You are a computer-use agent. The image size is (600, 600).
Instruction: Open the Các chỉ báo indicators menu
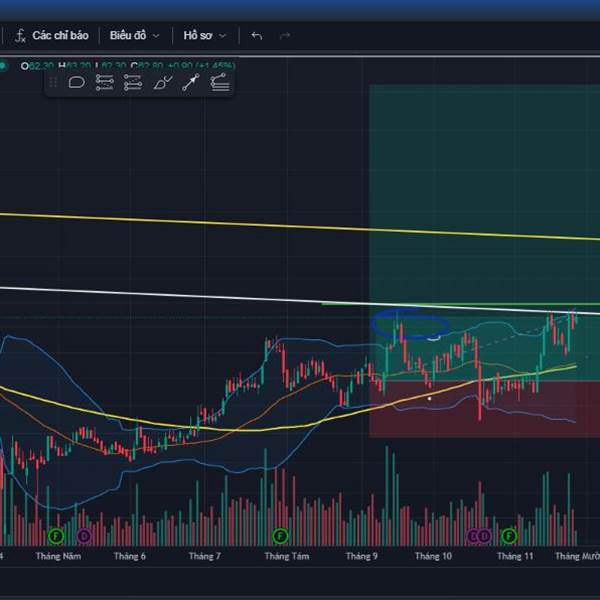point(60,35)
